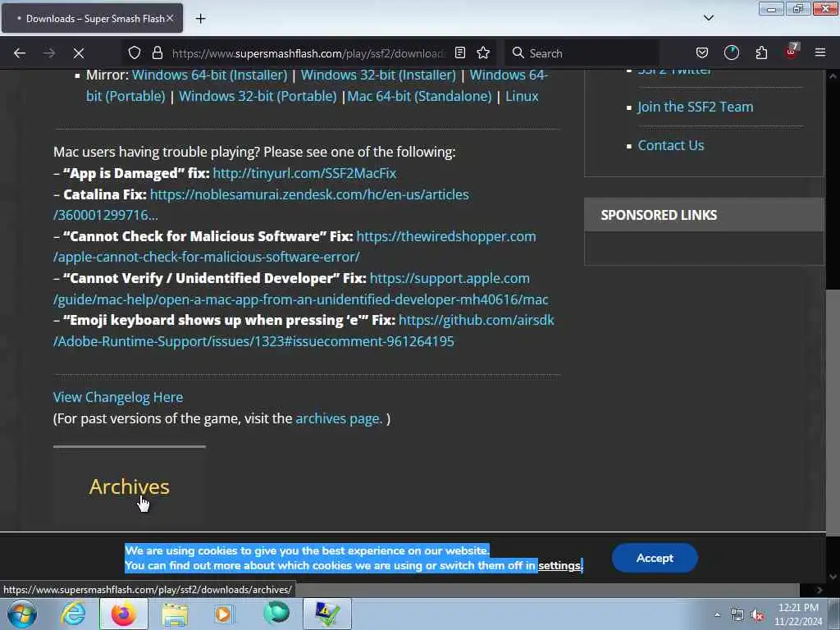Toggle reader view icon in address bar
Viewport: 840px width, 630px height.
460,52
